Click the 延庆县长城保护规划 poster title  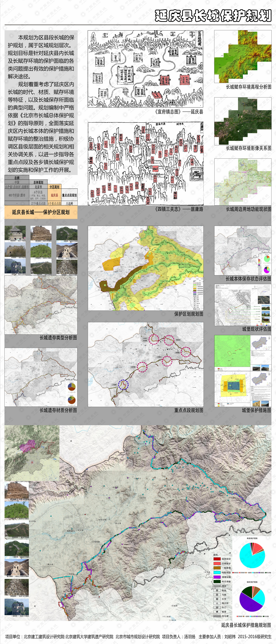(x=213, y=16)
